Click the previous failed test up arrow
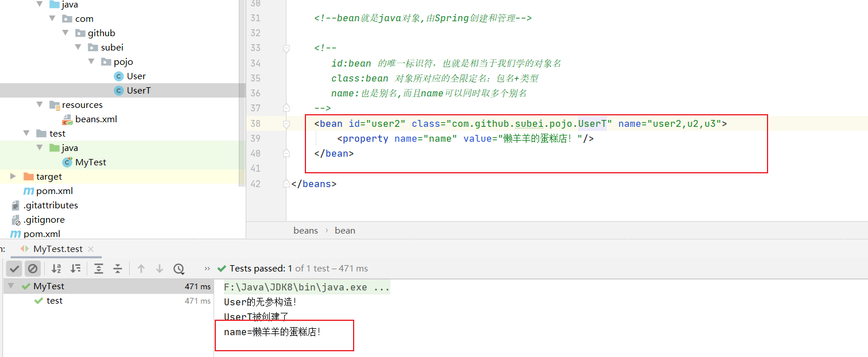Viewport: 868px width, 357px height. point(141,269)
